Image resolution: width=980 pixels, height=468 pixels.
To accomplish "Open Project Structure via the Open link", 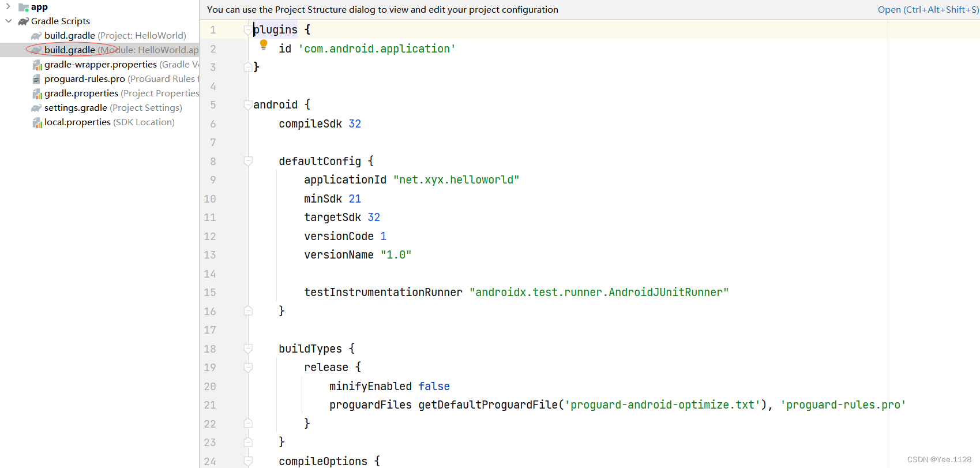I will coord(928,10).
